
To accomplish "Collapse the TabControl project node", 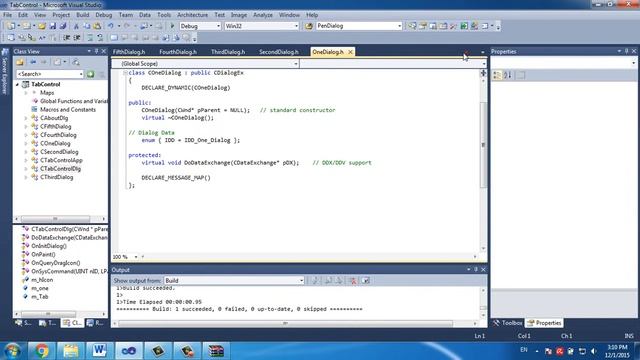I will 18,84.
